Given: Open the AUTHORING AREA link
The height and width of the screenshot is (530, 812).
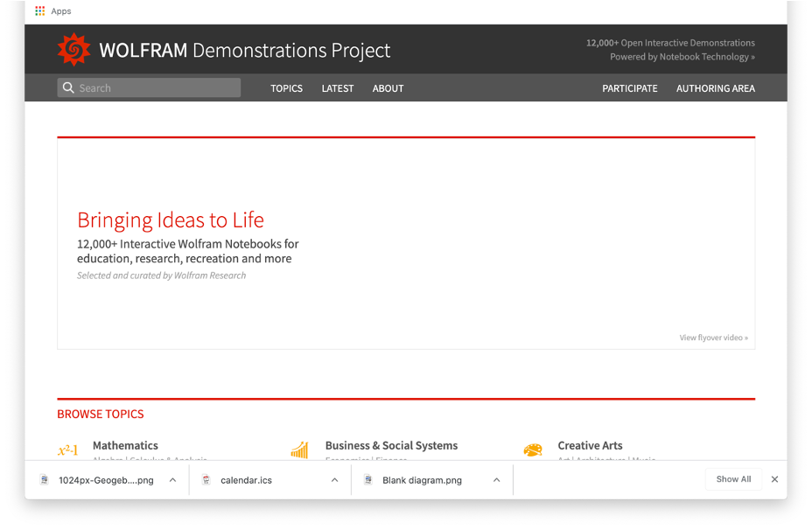Looking at the screenshot, I should point(715,88).
